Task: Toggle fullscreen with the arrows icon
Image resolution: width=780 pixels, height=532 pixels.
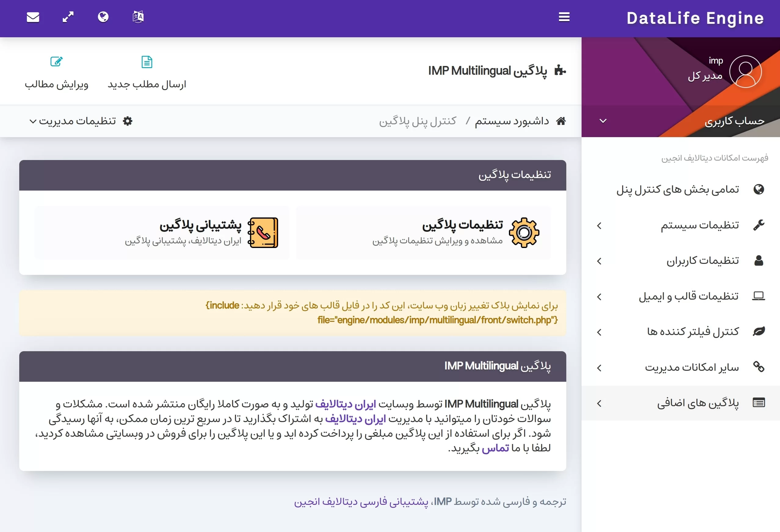Action: pos(68,17)
